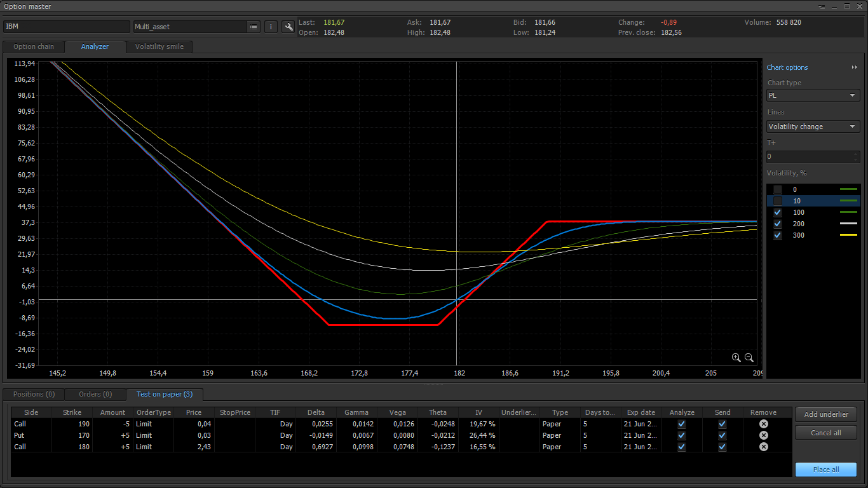The image size is (868, 488).
Task: Zoom in on the chart with magnifier plus
Action: 736,358
